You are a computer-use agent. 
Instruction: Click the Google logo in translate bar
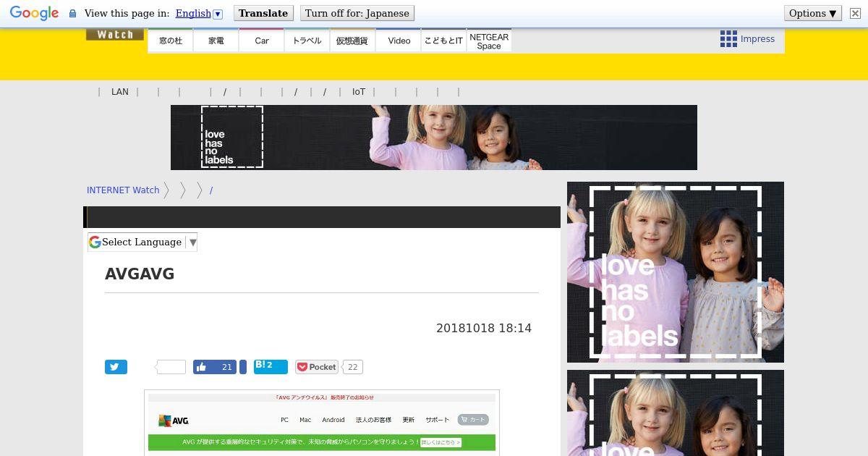pyautogui.click(x=34, y=13)
